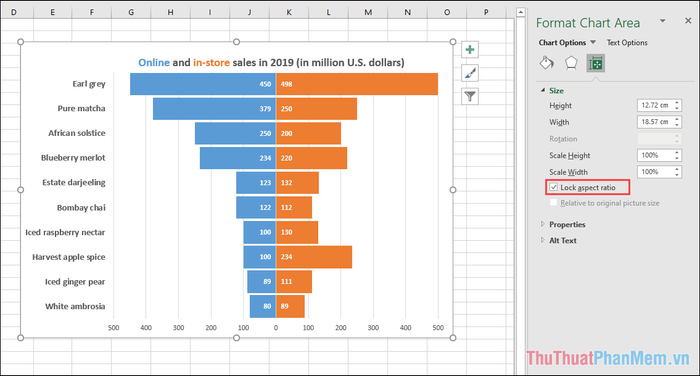
Task: Toggle Relative to original picture size checkbox
Action: tap(554, 203)
